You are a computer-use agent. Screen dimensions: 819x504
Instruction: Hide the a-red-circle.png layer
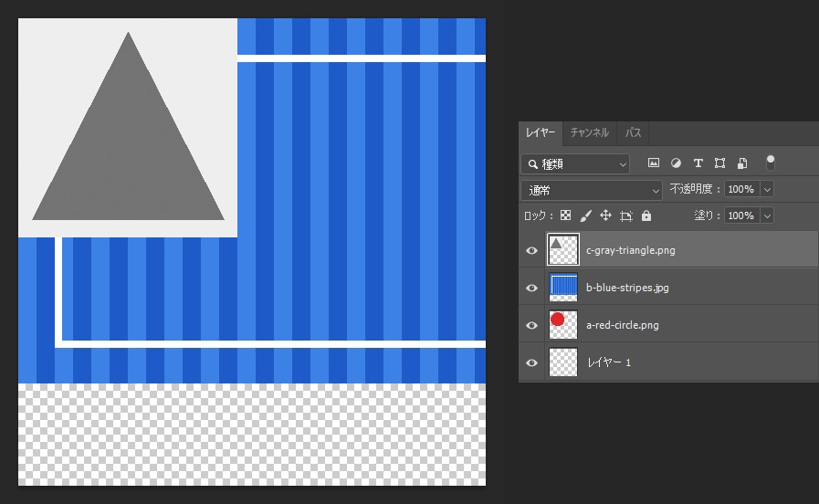[x=531, y=325]
